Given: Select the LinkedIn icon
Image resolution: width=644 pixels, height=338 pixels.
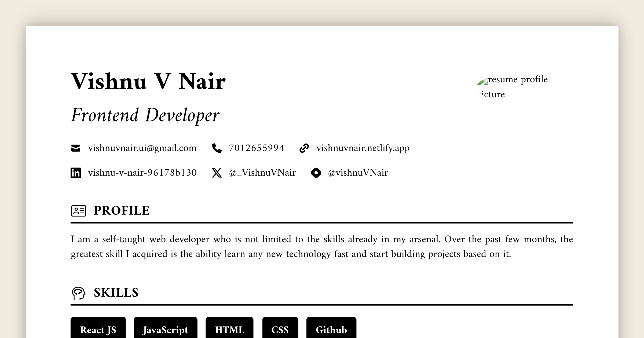Looking at the screenshot, I should tap(76, 173).
